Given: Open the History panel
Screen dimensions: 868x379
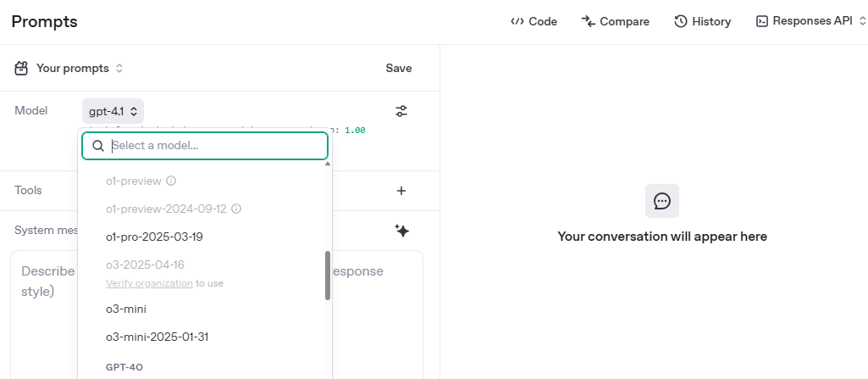Looking at the screenshot, I should pos(703,21).
